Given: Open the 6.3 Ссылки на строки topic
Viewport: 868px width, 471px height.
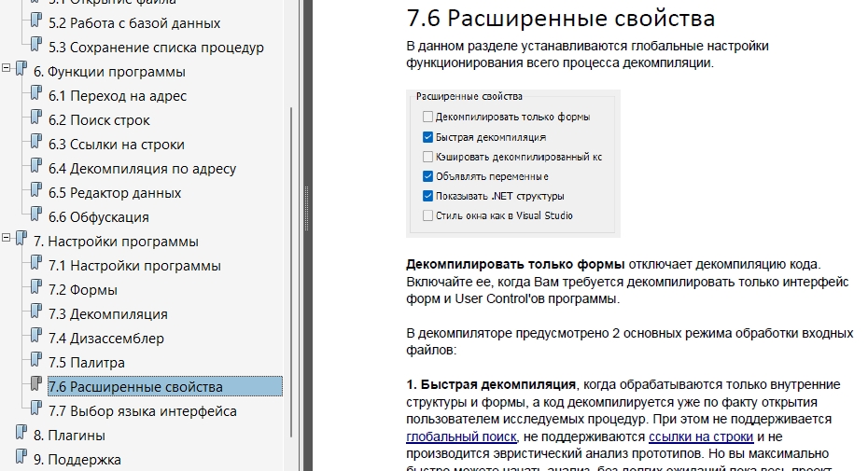Looking at the screenshot, I should 117,145.
